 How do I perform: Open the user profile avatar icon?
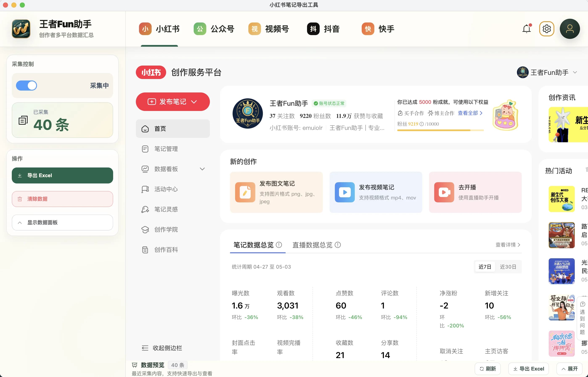pos(570,29)
